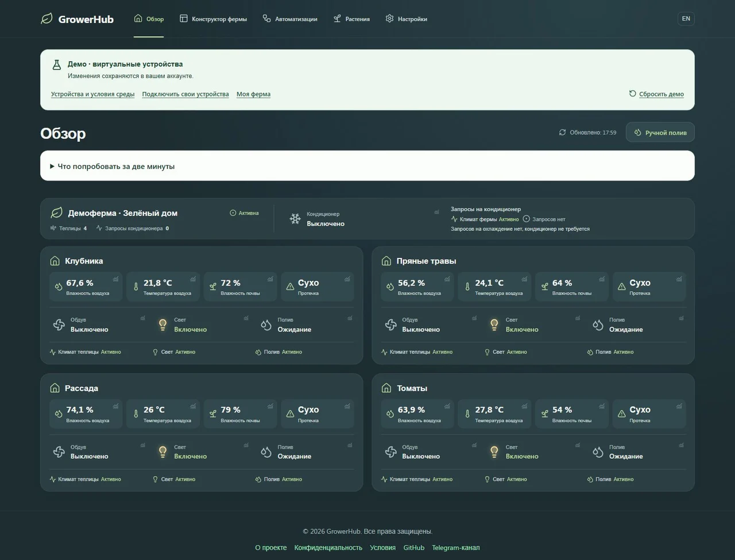The image size is (735, 560).
Task: Click the house icon beside Рассада
Action: tap(55, 388)
